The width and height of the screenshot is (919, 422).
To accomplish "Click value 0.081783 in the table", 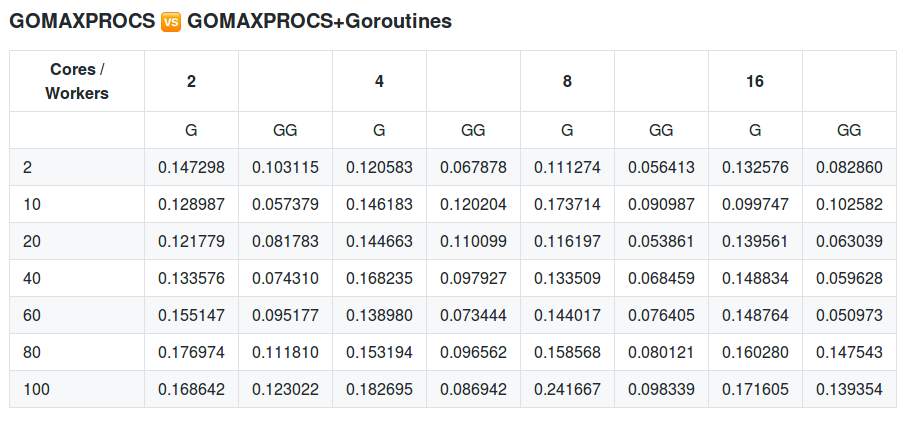I will click(285, 241).
